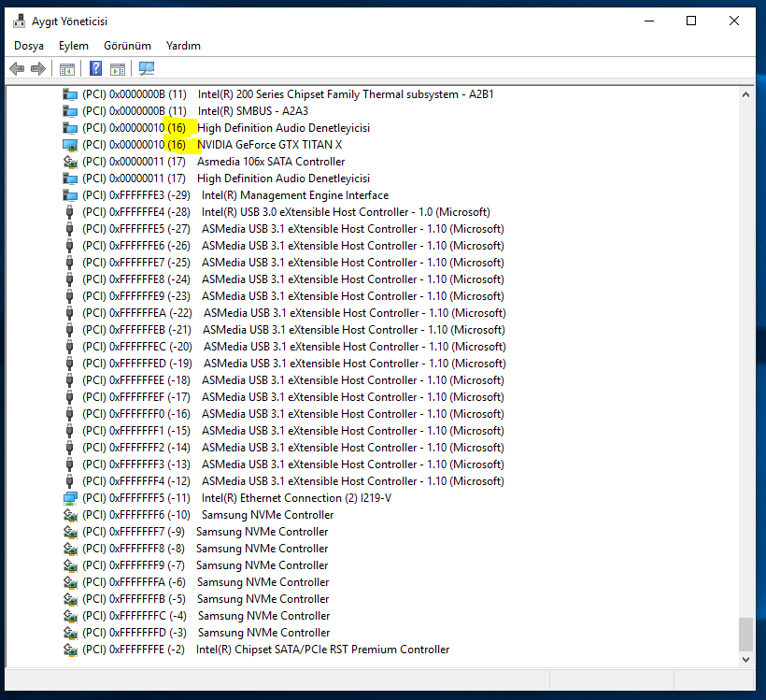Select Samsung NVMe Controller 0xFFFFFFFC (-4)

click(206, 616)
